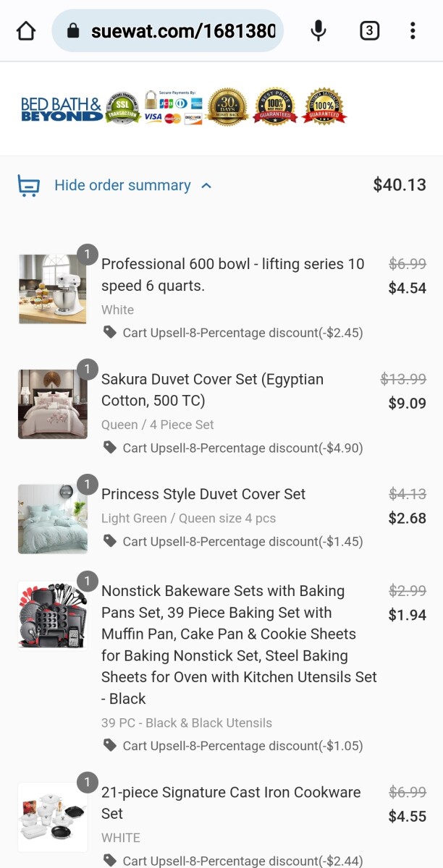Tap the Bed Bath & Beyond logo
Viewport: 443px width, 868px height.
pyautogui.click(x=62, y=109)
